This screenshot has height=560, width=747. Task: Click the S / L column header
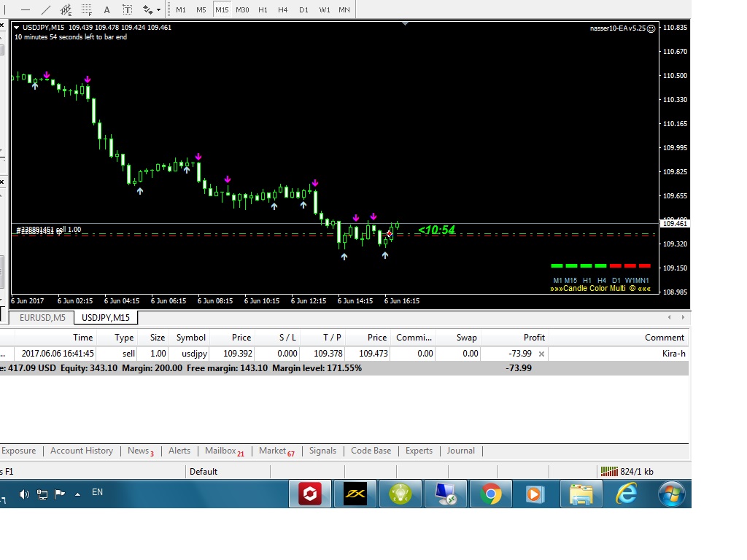(x=277, y=338)
